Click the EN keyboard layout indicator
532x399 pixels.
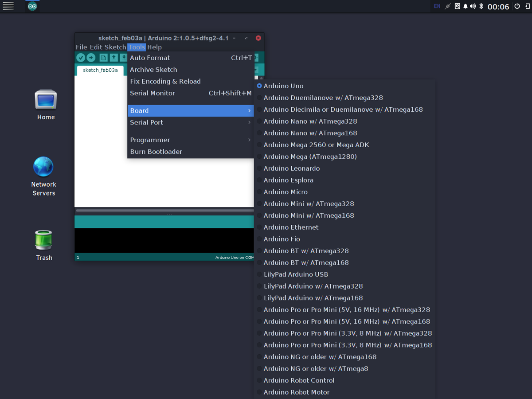pyautogui.click(x=437, y=6)
